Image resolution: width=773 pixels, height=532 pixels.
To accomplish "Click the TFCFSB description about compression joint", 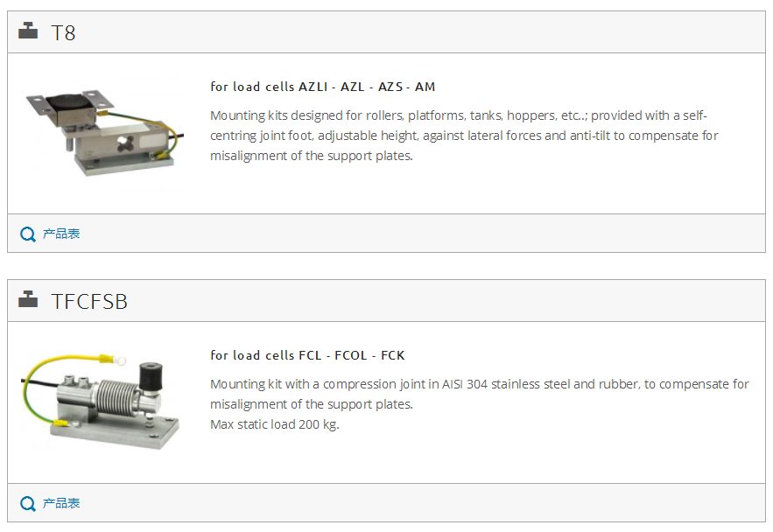I will point(479,394).
